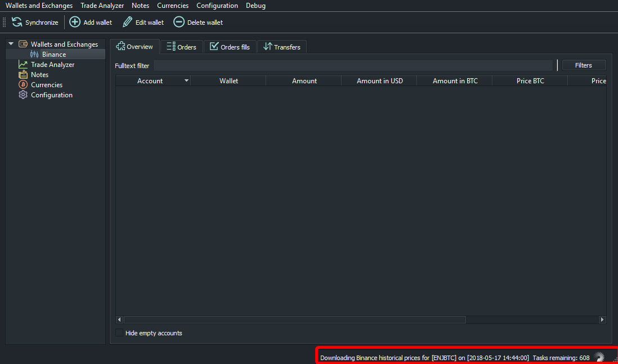Click the Amount column header
This screenshot has height=364, width=618.
[304, 81]
